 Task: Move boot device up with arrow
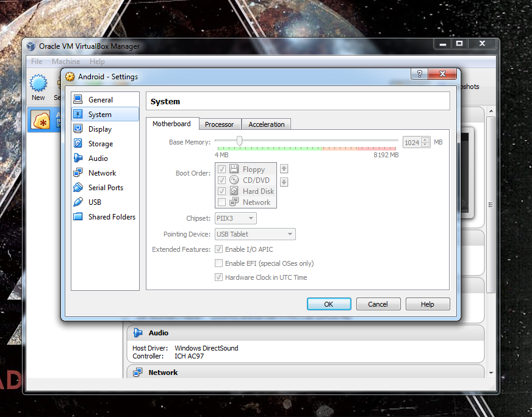284,168
